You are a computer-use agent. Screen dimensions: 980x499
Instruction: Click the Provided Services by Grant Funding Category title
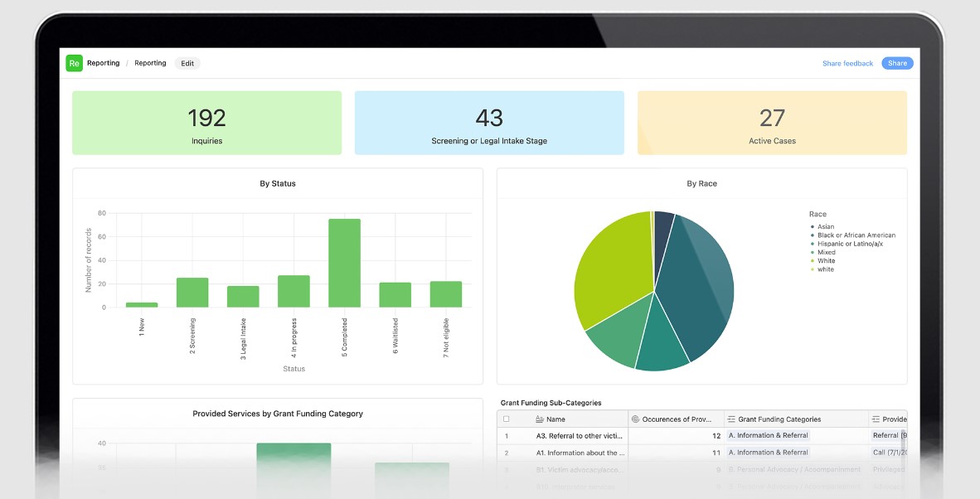pos(278,414)
